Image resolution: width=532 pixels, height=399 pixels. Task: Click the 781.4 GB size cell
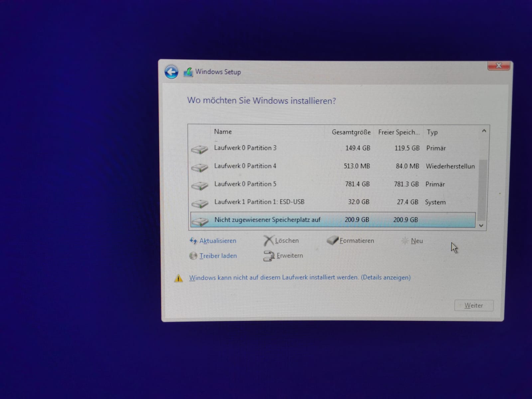point(357,184)
